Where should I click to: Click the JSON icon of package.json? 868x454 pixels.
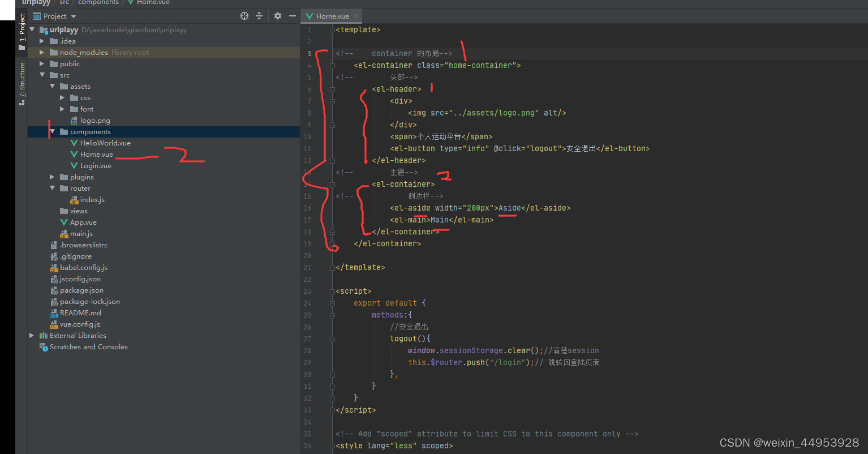(54, 290)
